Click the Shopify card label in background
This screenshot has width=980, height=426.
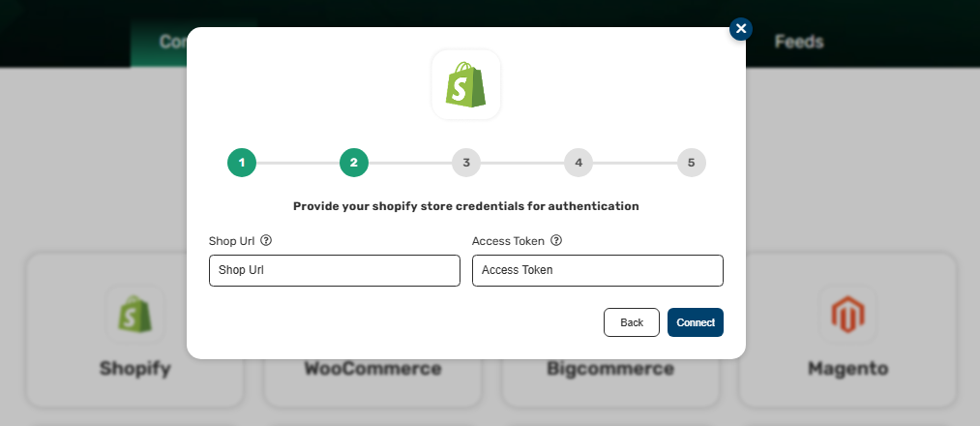(135, 369)
